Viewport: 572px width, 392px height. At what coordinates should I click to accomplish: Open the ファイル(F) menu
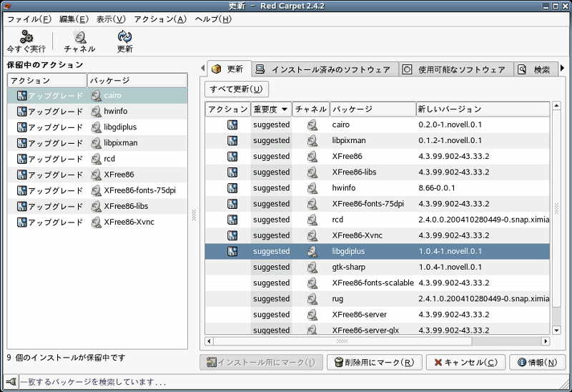(29, 19)
